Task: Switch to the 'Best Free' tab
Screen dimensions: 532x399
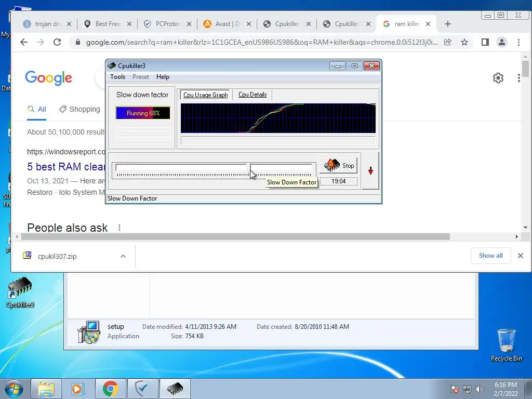Action: (x=108, y=24)
